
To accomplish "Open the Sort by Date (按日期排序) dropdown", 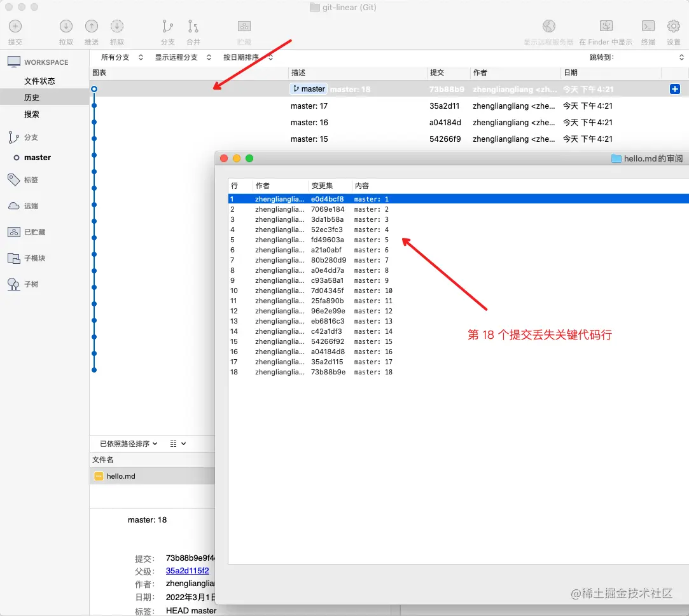I will tap(248, 57).
